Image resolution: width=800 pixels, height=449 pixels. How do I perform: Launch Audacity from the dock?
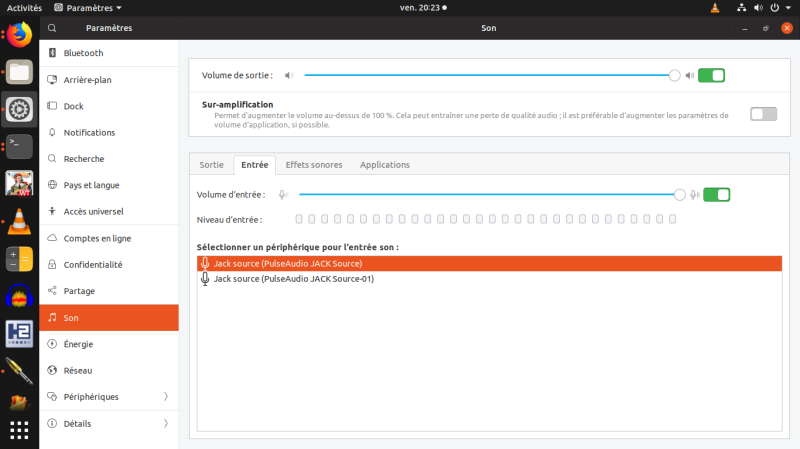point(19,296)
